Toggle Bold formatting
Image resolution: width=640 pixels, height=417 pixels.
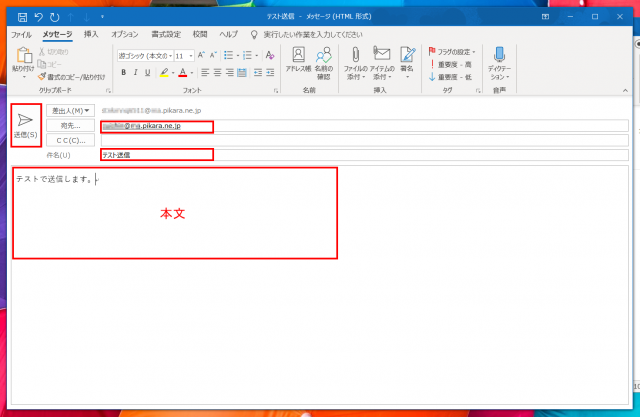[122, 72]
